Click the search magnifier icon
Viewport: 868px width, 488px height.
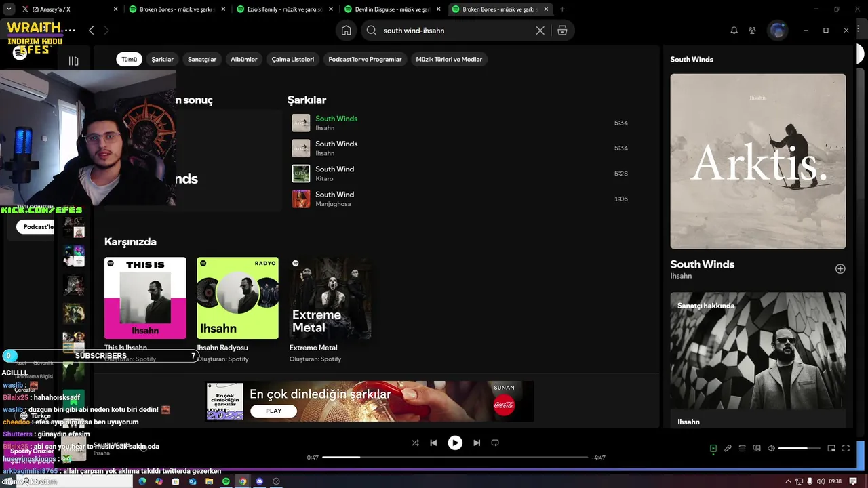coord(372,30)
